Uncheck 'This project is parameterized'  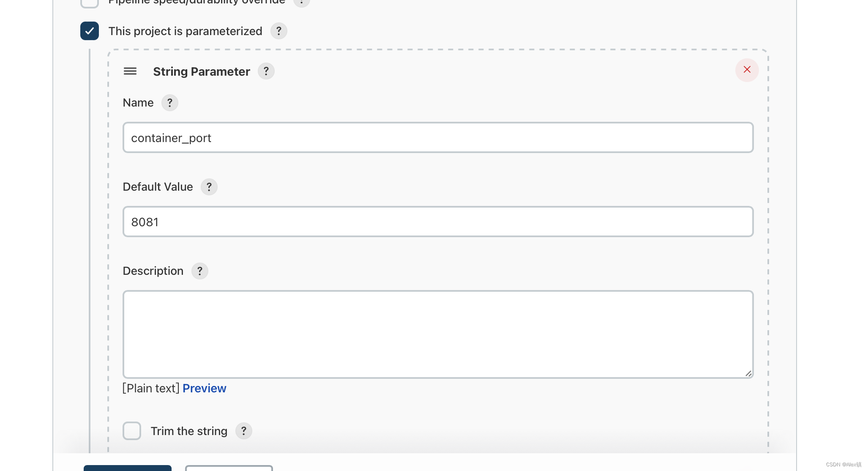pos(90,31)
